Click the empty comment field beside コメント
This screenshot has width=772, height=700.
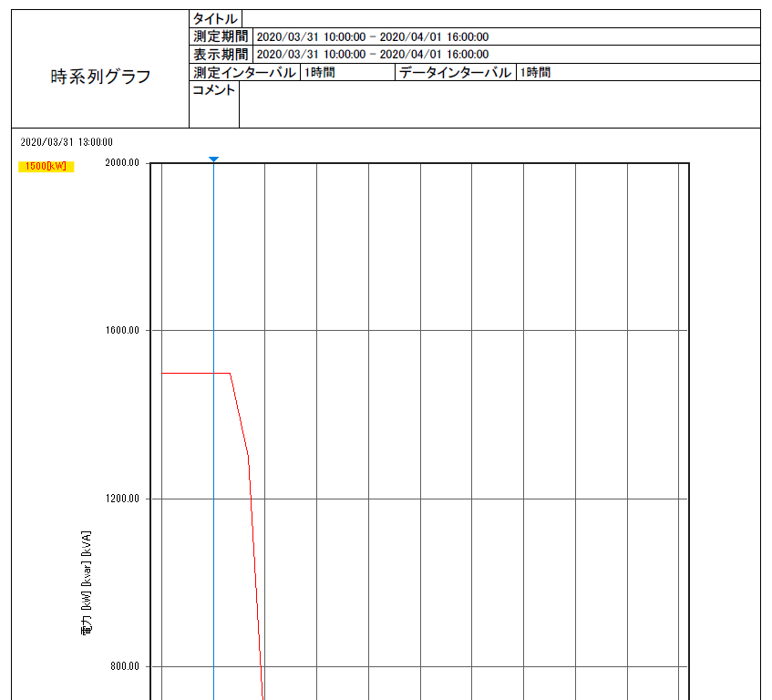click(499, 104)
